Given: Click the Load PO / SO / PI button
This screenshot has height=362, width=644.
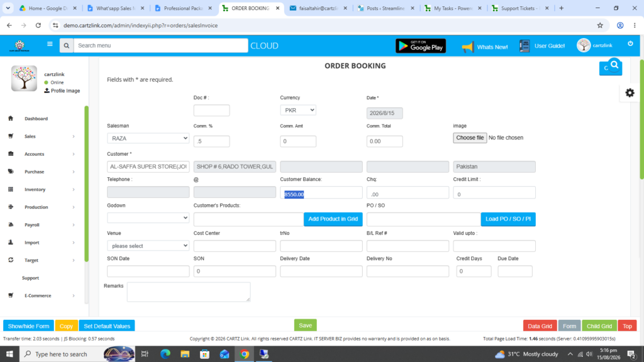Looking at the screenshot, I should click(x=508, y=219).
